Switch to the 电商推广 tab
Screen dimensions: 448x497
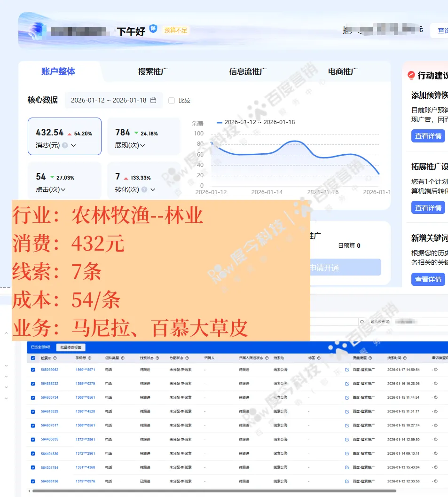click(x=343, y=71)
